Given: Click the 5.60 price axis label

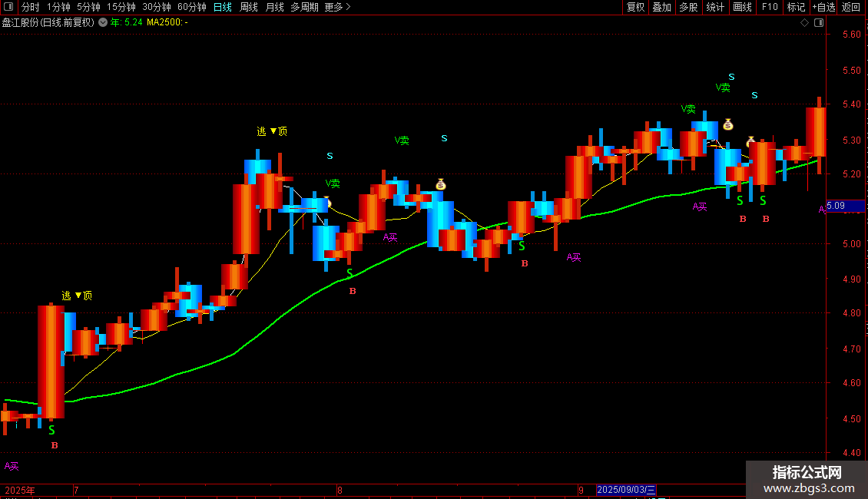Looking at the screenshot, I should coord(851,35).
